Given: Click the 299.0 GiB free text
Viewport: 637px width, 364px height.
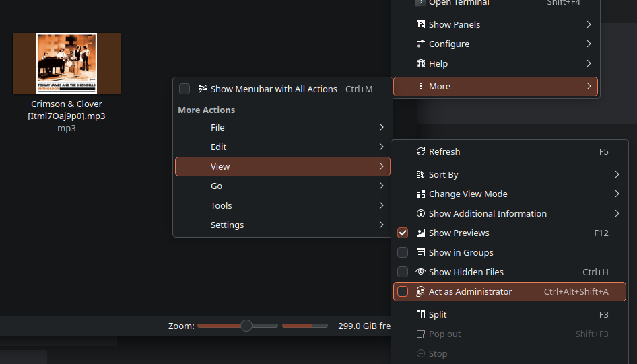Looking at the screenshot, I should coord(364,326).
